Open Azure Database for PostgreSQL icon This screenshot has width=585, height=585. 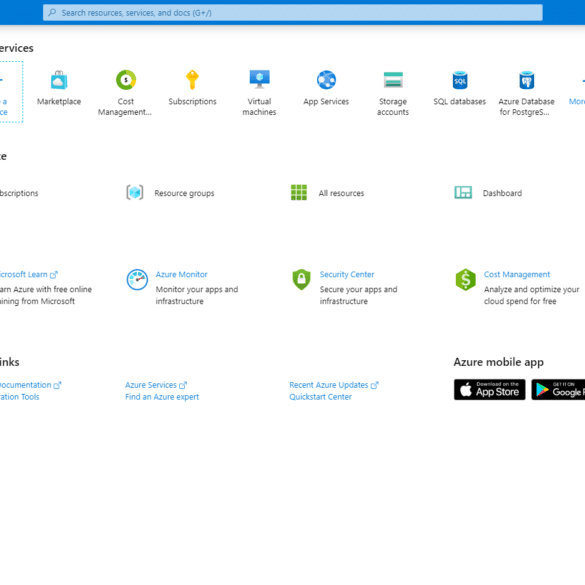click(526, 80)
